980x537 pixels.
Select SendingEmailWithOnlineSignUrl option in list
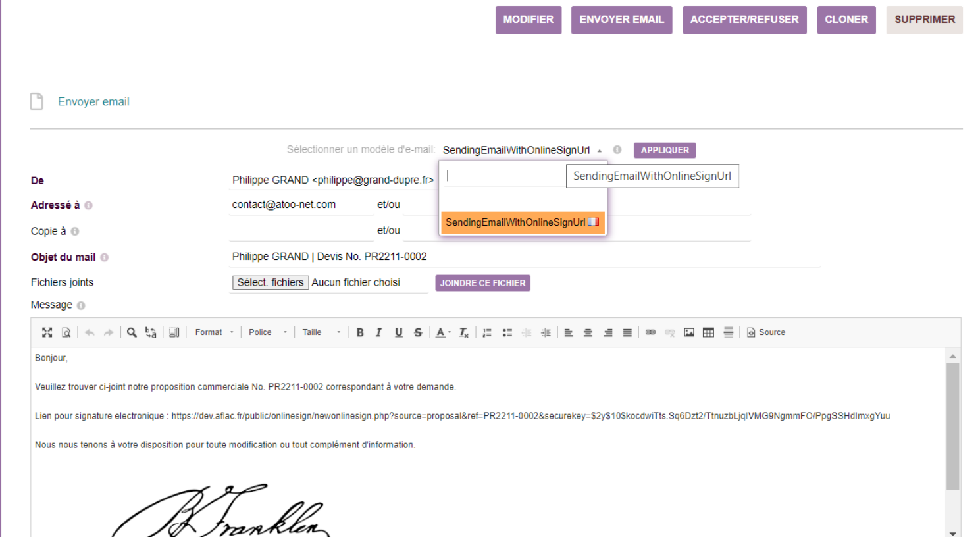[523, 222]
